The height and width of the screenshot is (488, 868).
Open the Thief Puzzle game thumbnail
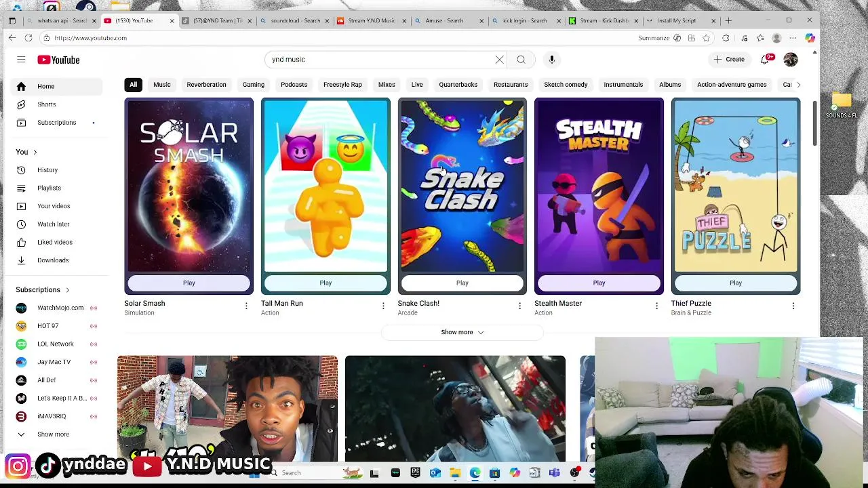(736, 186)
